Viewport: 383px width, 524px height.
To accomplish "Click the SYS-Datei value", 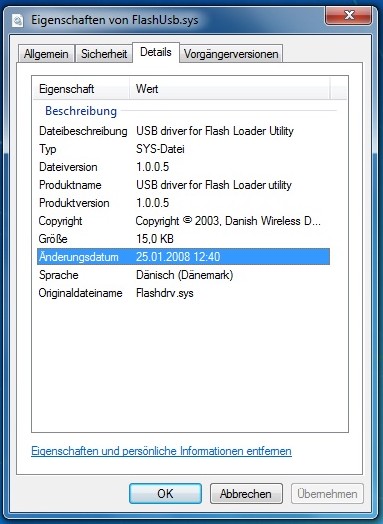I will (x=160, y=149).
